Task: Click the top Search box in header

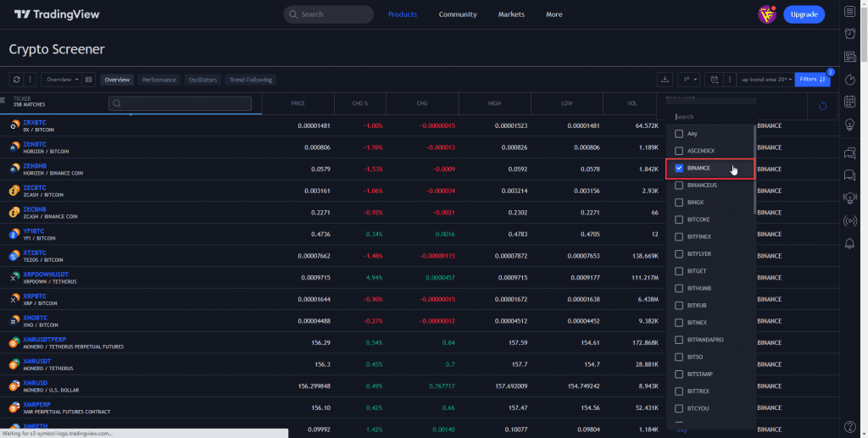Action: coord(329,14)
